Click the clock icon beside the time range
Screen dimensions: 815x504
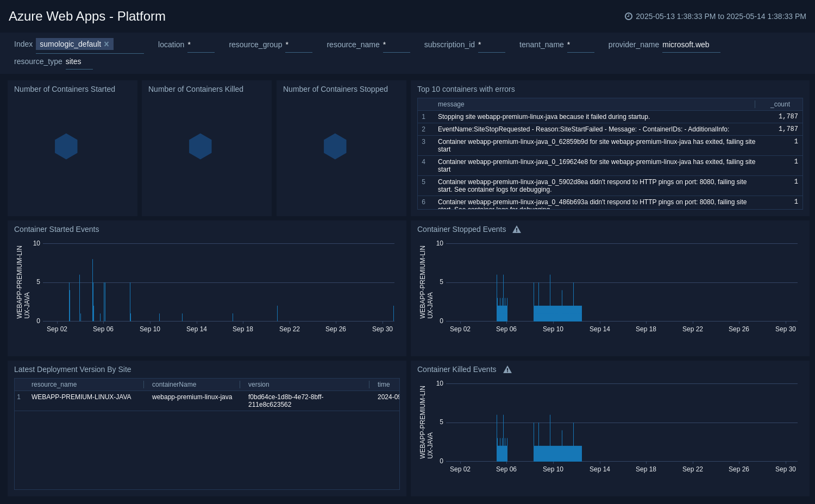629,16
